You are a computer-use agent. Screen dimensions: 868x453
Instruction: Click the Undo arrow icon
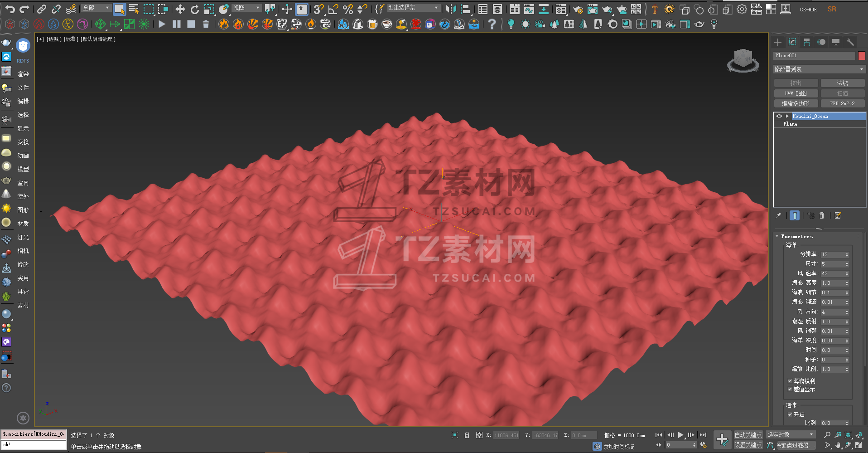tap(10, 9)
